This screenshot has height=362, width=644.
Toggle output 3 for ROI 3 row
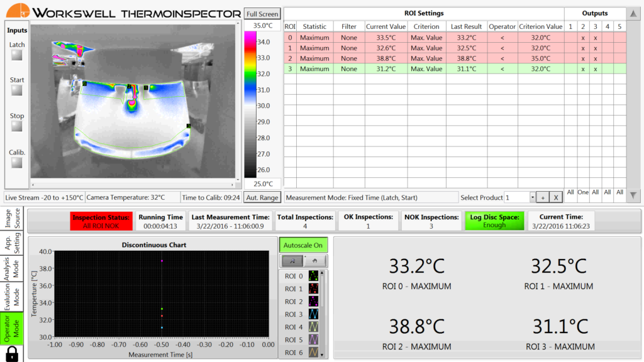(x=595, y=69)
